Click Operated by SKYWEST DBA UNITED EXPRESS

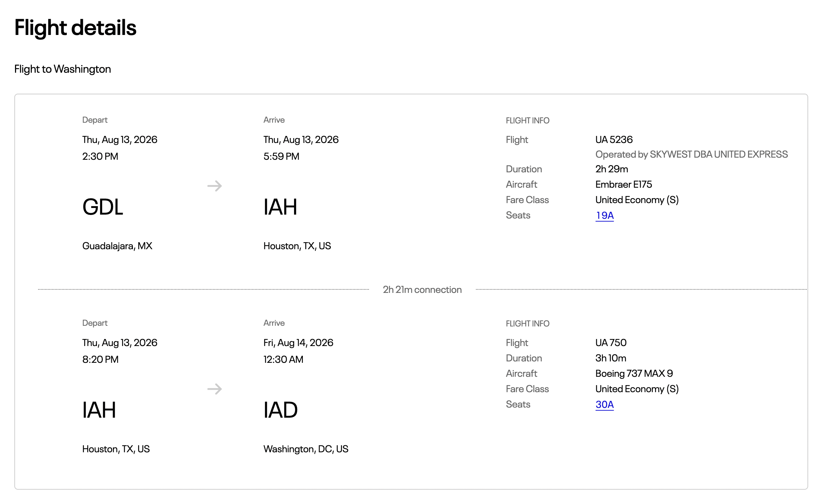(692, 154)
